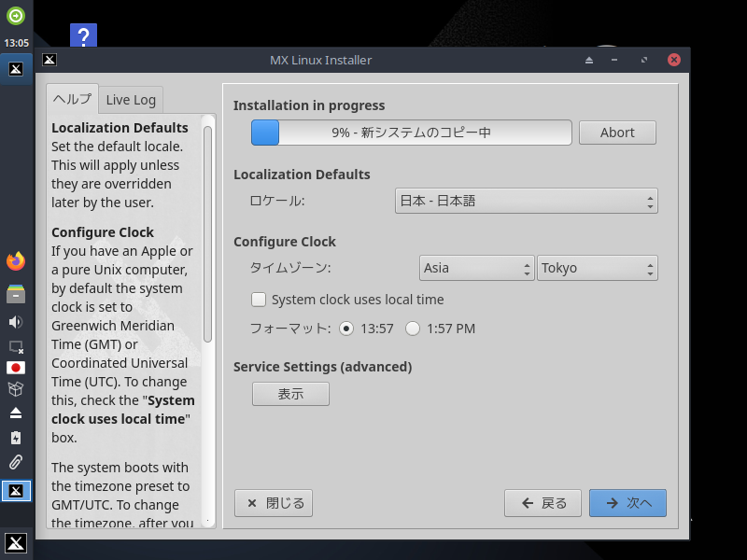Open the package updater box icon
Viewport: 747px width, 560px height.
coord(16,389)
